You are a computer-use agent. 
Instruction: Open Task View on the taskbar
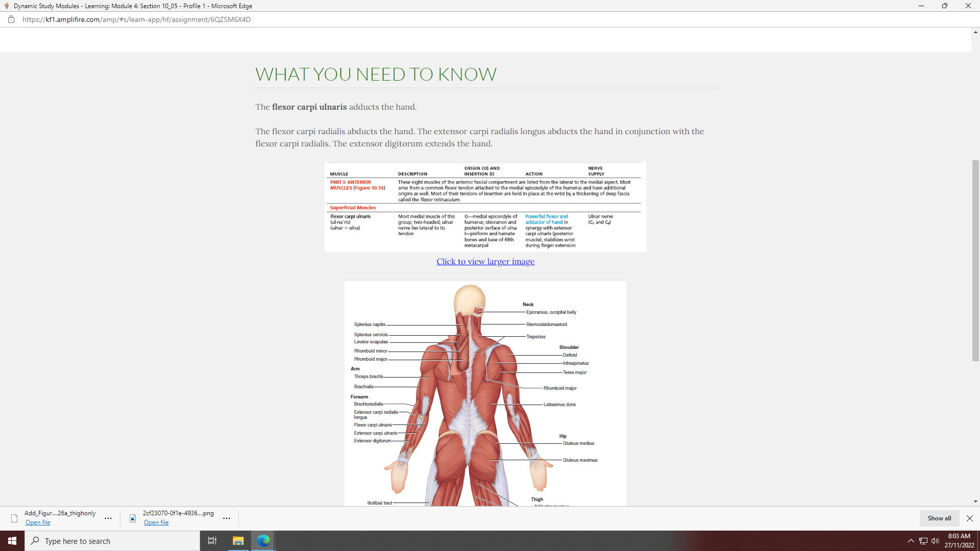212,541
